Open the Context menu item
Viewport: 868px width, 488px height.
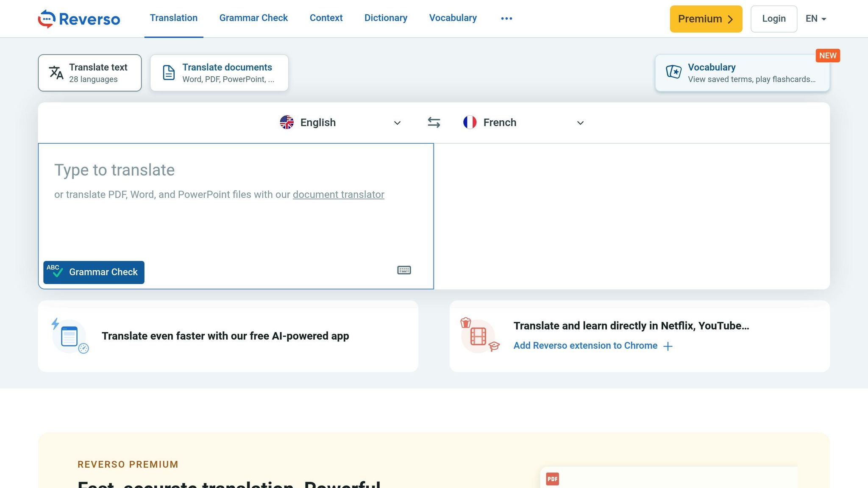326,18
